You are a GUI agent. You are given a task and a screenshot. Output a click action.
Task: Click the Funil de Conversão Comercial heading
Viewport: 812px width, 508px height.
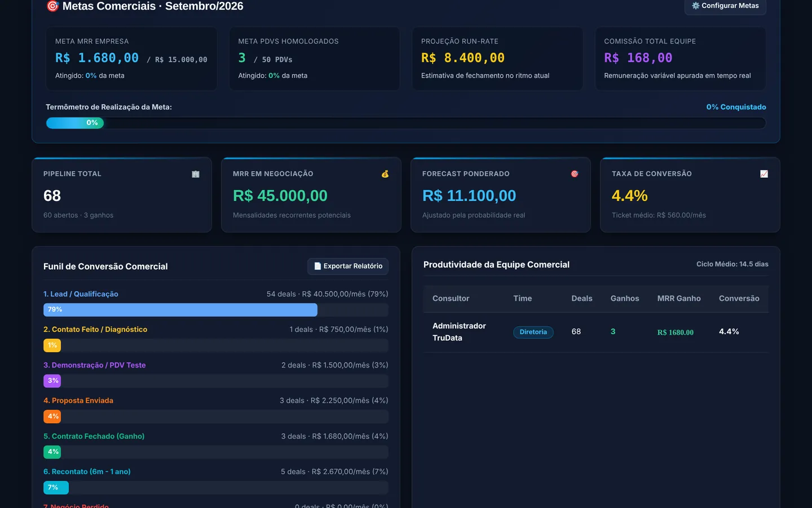pyautogui.click(x=105, y=266)
